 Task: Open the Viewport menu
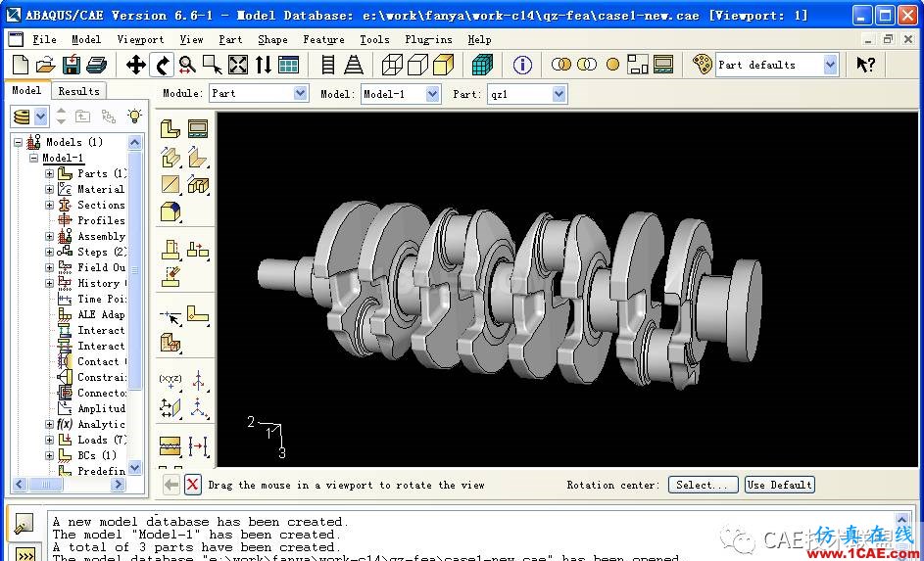140,39
